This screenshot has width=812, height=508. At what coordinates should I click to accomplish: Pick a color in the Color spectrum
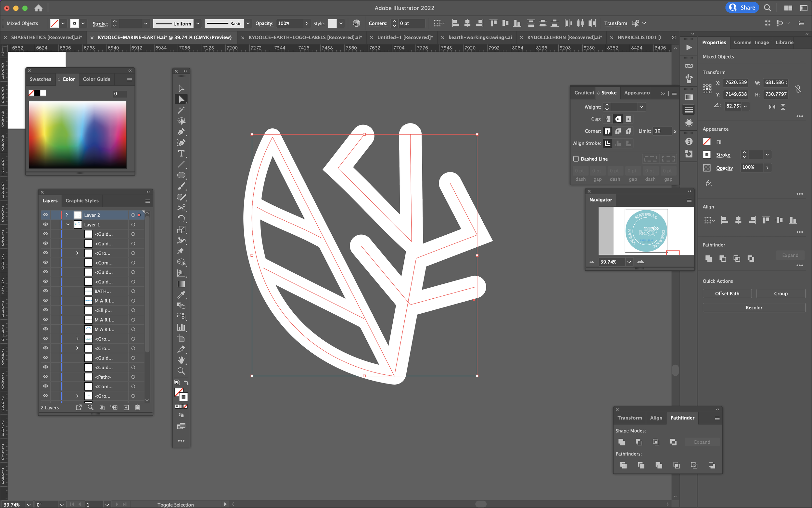78,135
